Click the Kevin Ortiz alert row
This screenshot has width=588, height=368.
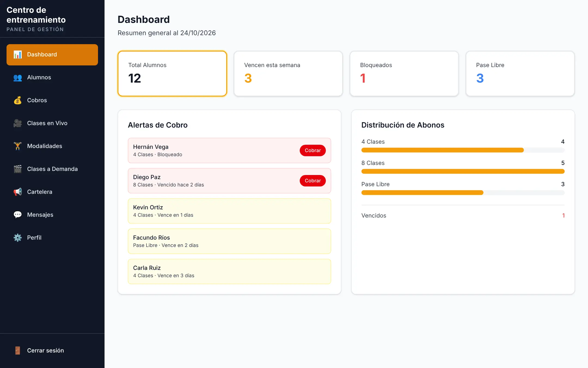(229, 211)
